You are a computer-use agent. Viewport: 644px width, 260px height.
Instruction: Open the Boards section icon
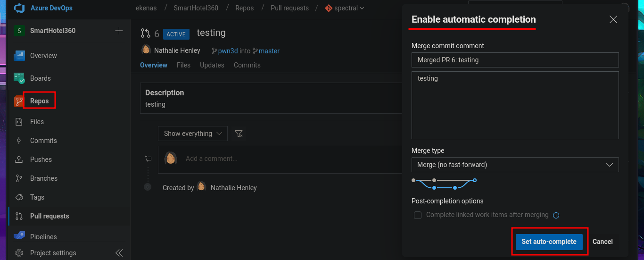click(19, 78)
